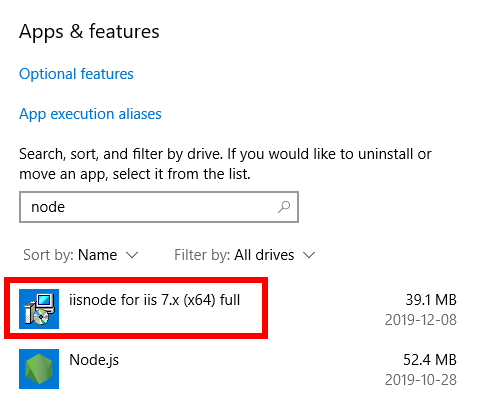Image resolution: width=482 pixels, height=406 pixels.
Task: Open the Filter by All drives dropdown
Action: 244,255
